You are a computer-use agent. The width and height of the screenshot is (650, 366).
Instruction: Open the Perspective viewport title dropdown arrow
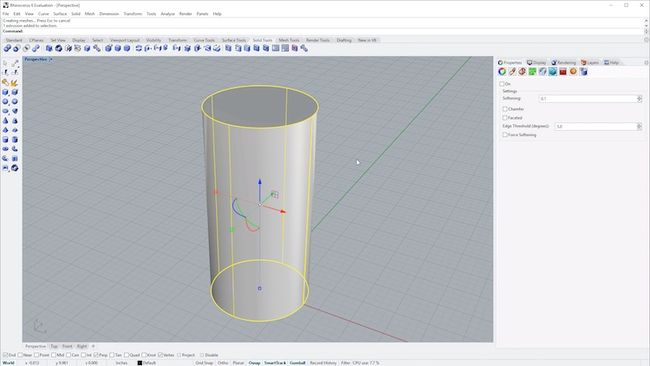pos(51,60)
